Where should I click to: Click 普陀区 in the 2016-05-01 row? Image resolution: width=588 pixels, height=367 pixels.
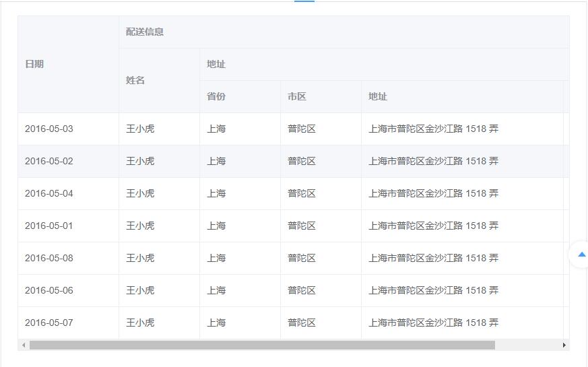(302, 226)
